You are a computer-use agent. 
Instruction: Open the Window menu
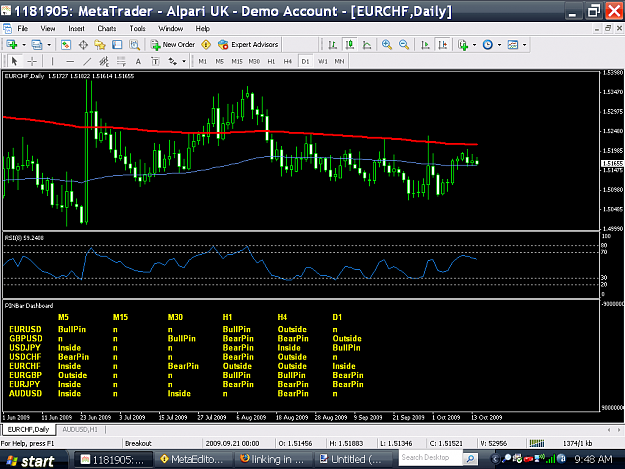(x=171, y=28)
